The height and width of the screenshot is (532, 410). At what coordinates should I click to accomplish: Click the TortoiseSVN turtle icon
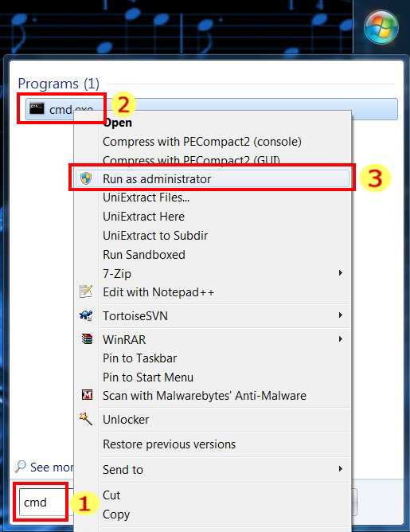[x=86, y=315]
